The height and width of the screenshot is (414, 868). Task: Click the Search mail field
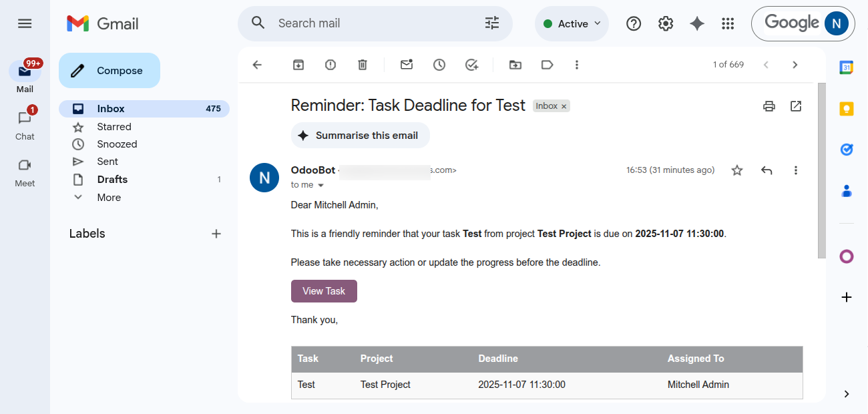coord(375,23)
